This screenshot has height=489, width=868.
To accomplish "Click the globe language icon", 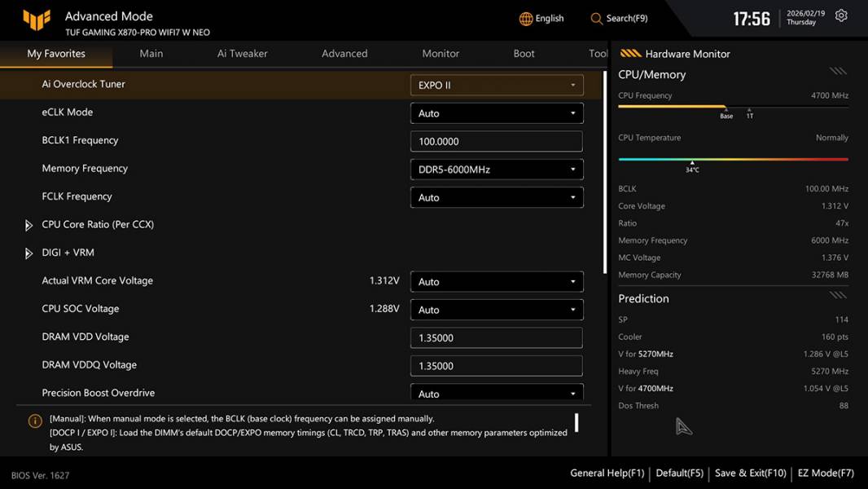I will pyautogui.click(x=526, y=19).
